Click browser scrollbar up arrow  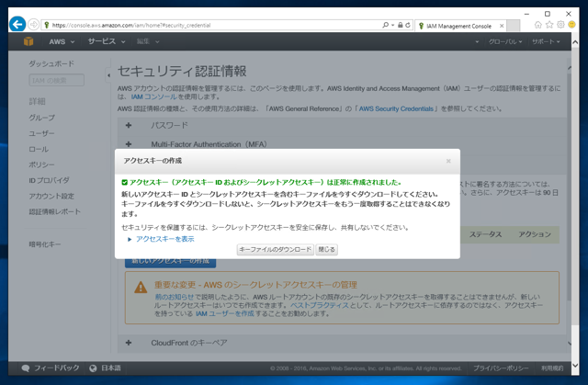pos(575,42)
